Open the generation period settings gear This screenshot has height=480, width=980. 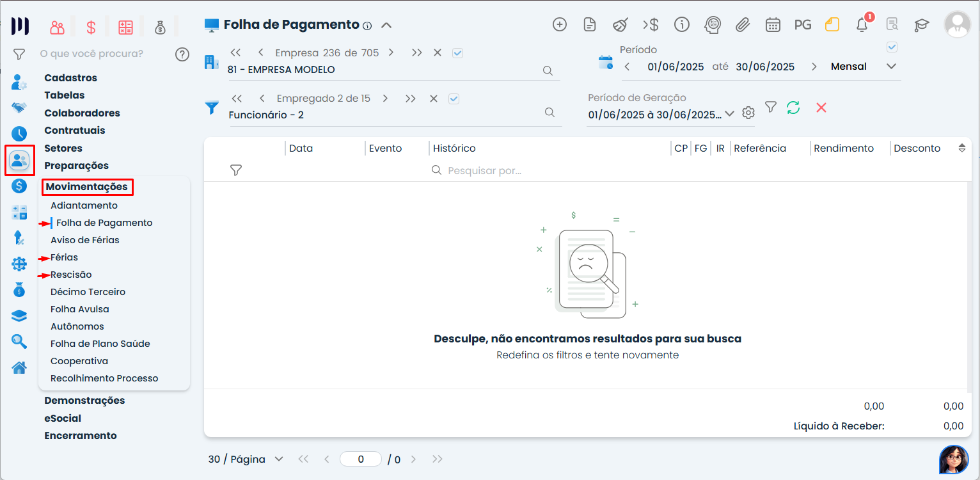coord(748,113)
